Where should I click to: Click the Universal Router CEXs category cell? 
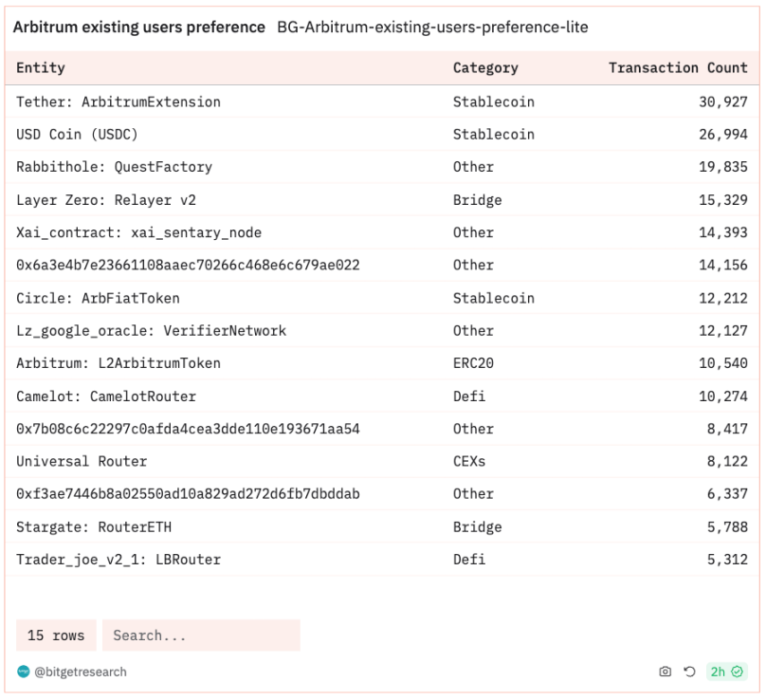tap(472, 462)
